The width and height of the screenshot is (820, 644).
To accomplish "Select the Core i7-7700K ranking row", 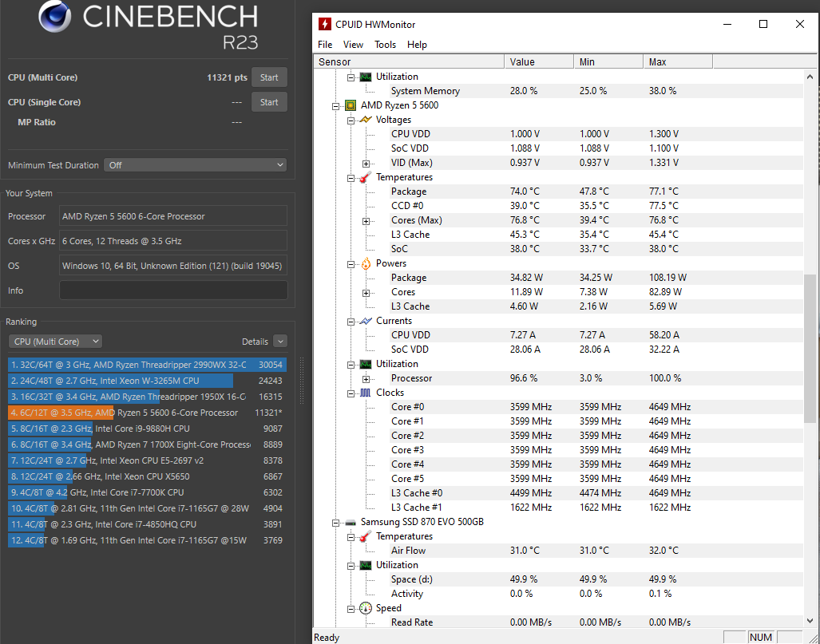I will 147,492.
